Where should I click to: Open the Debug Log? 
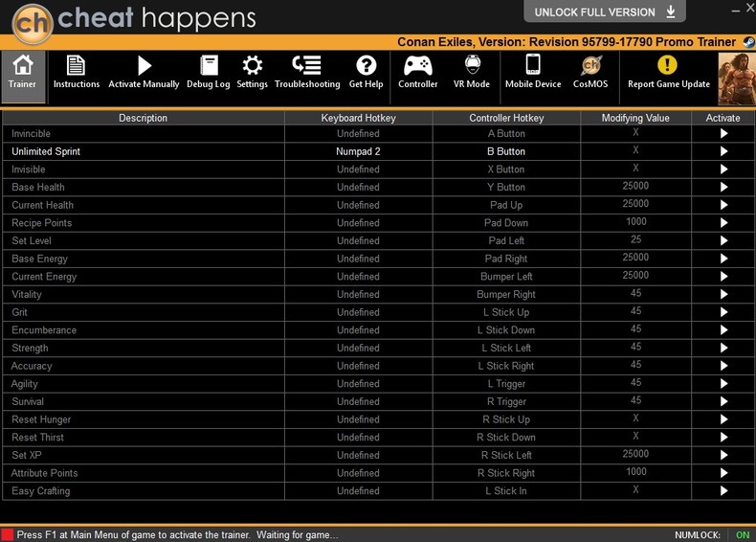click(x=209, y=72)
